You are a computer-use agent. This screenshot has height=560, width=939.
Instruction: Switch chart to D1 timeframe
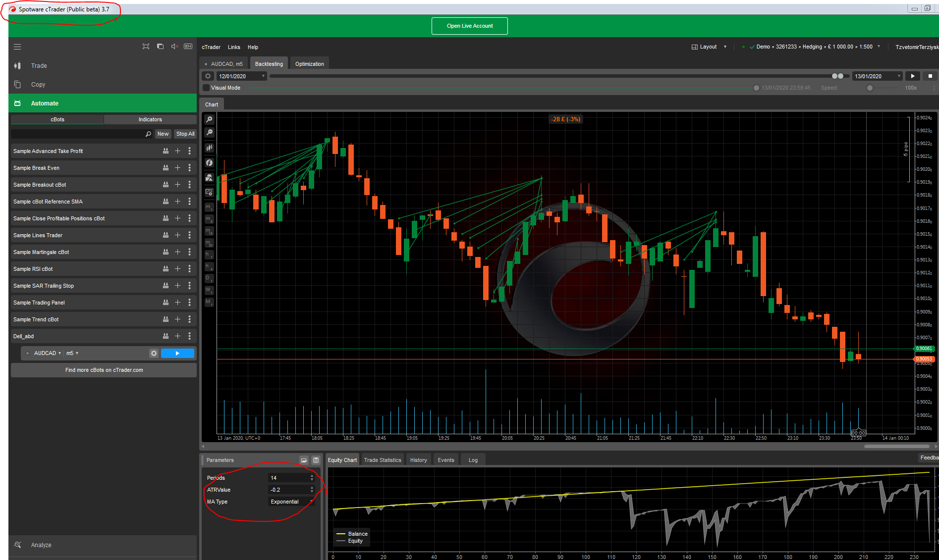(209, 278)
